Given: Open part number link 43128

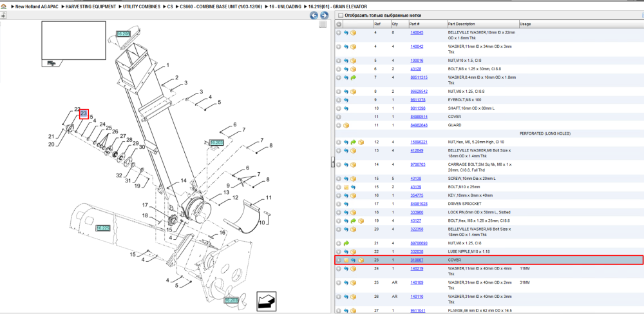Looking at the screenshot, I should coord(415,69).
